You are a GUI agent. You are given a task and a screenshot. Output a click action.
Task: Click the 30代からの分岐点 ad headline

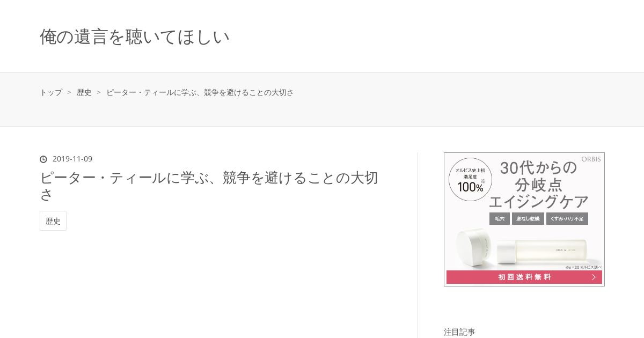538,184
